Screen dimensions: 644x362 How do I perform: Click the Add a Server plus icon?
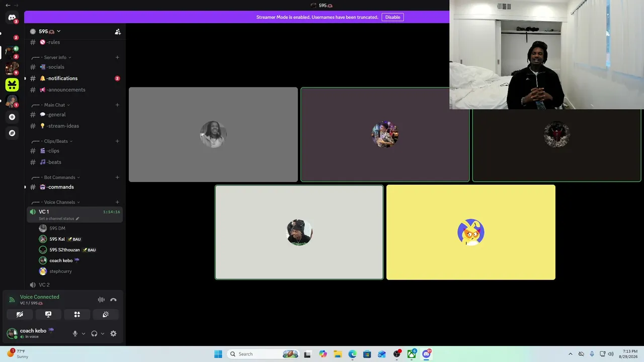click(x=12, y=117)
